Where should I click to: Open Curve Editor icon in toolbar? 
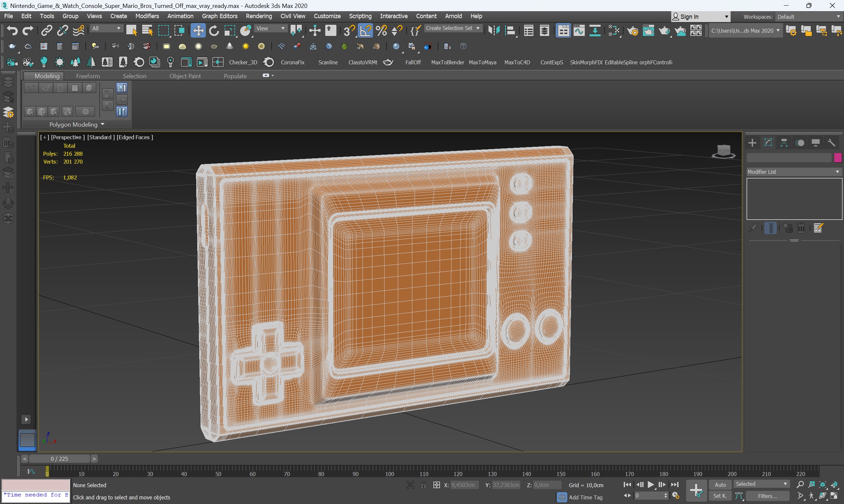pos(579,31)
